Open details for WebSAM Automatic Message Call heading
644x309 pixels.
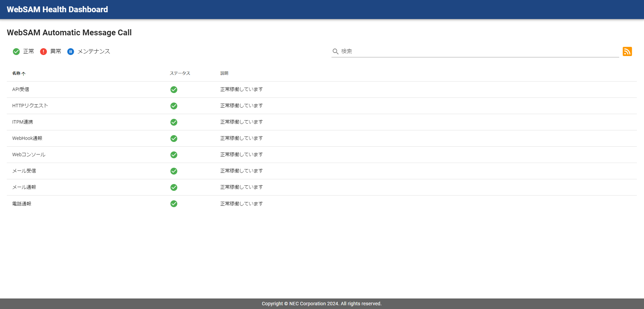(69, 33)
